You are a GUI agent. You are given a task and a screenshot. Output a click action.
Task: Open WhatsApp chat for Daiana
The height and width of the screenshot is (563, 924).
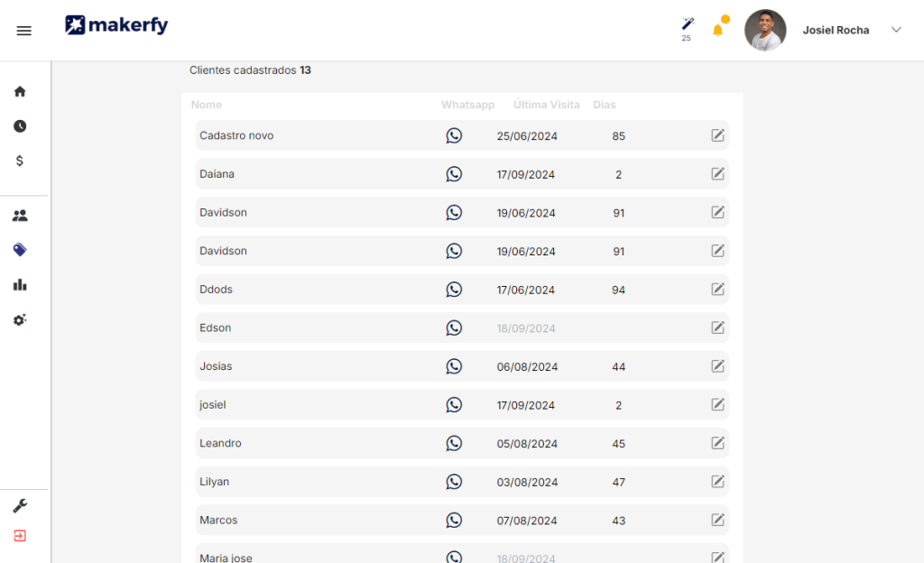[454, 174]
